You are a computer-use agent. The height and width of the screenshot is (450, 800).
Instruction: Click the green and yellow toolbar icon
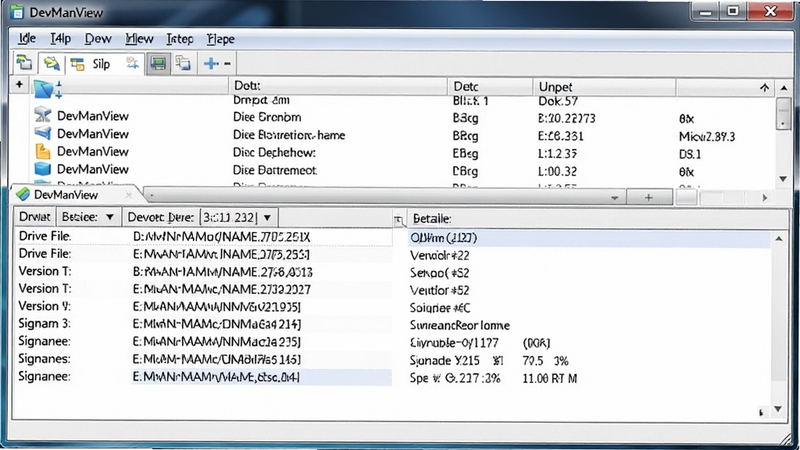tap(51, 64)
